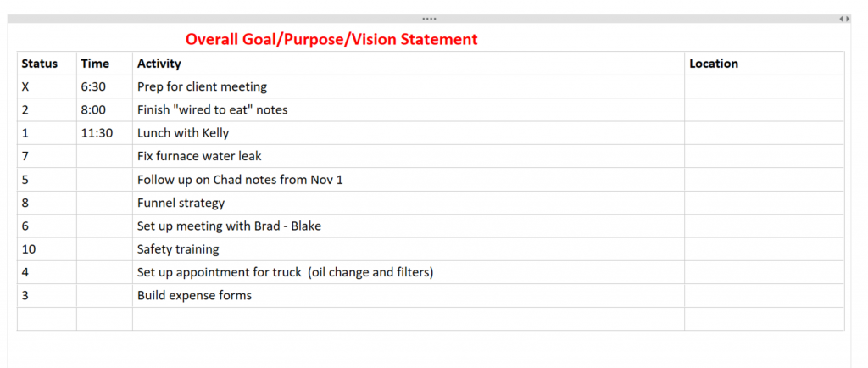Select the Overall Goal/Purpose/Vision Statement heading
This screenshot has height=368, width=868.
pyautogui.click(x=331, y=39)
